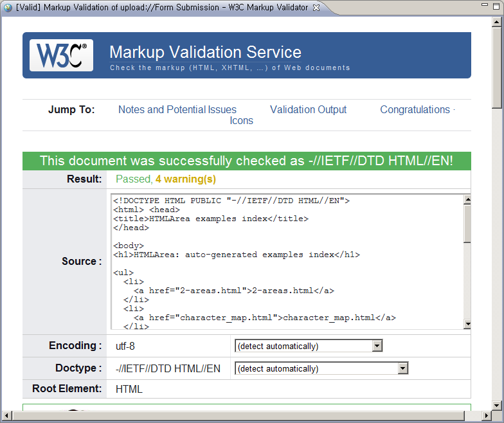Click the page vertical scrollbar down arrow
Image resolution: width=504 pixels, height=423 pixels.
click(x=497, y=405)
